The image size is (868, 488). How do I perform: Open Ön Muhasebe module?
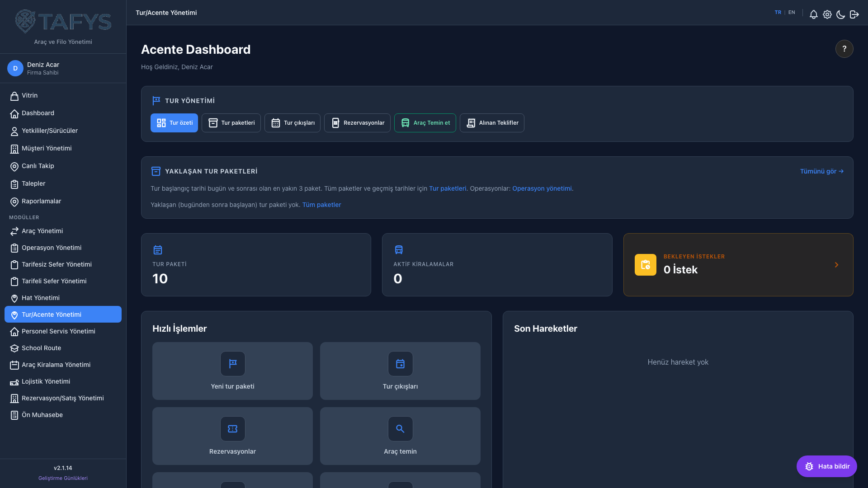tap(63, 415)
